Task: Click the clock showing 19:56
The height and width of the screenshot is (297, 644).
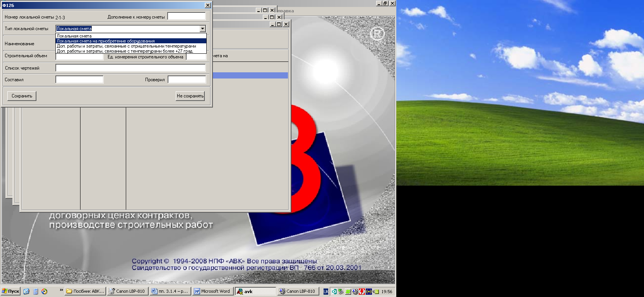Action: click(x=387, y=292)
